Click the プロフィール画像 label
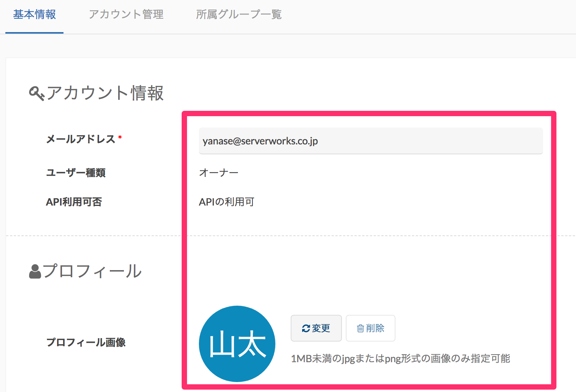The width and height of the screenshot is (576, 392). (86, 342)
